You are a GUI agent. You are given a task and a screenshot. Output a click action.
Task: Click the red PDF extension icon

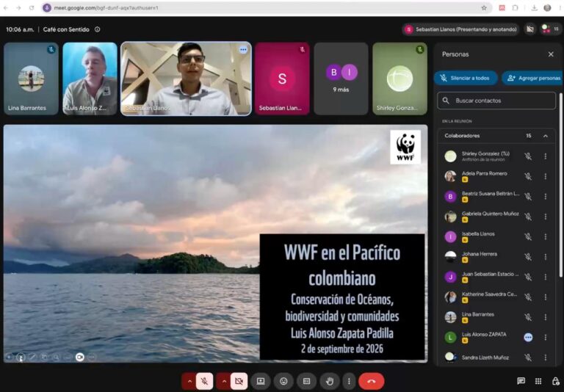pos(502,8)
